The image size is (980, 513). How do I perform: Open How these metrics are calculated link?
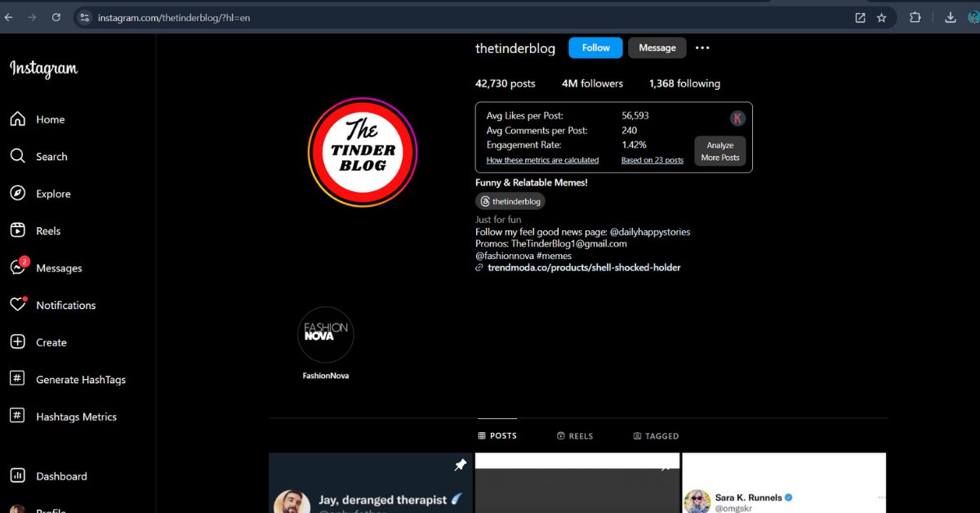coord(542,160)
